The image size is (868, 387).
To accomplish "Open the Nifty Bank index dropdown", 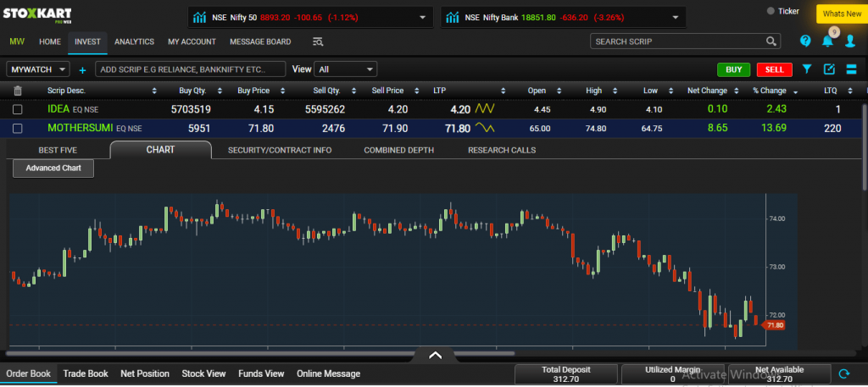I will (676, 18).
